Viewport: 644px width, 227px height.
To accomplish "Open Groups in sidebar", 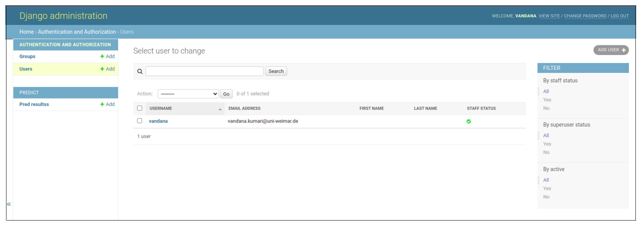I will pyautogui.click(x=27, y=56).
